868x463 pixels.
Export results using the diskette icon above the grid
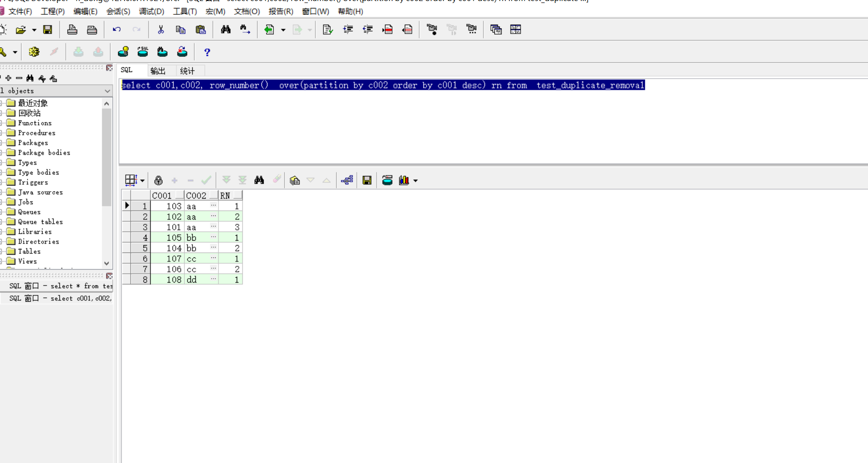(x=367, y=180)
